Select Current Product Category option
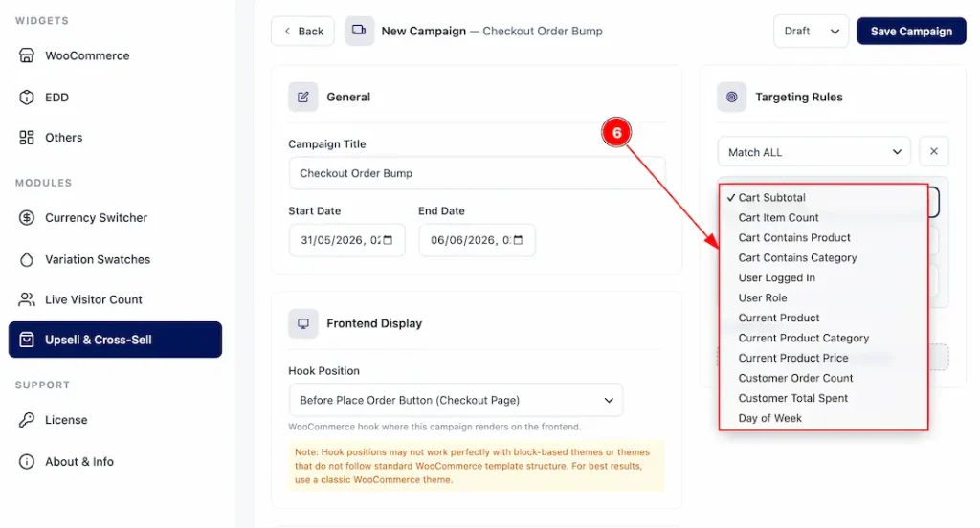 tap(824, 338)
